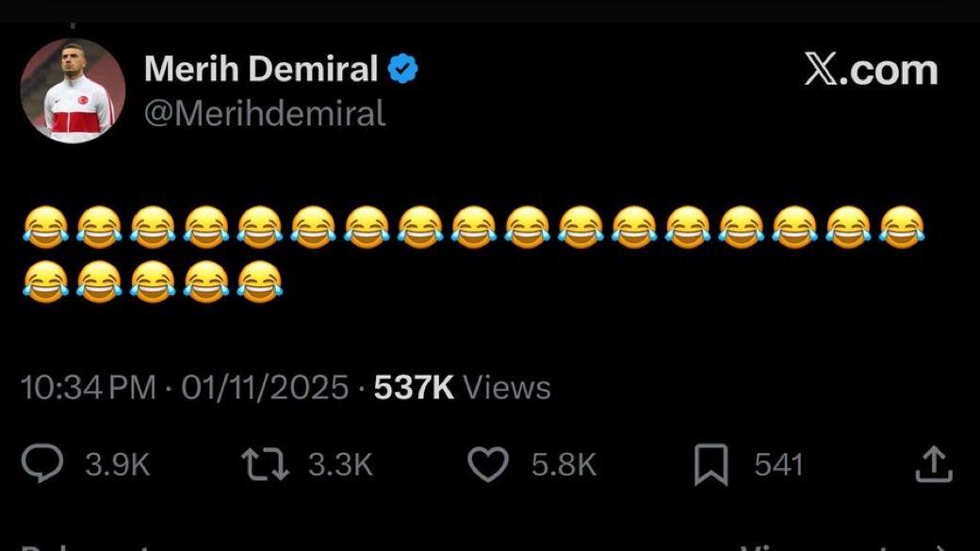Click the 5.8K likes count

(563, 464)
